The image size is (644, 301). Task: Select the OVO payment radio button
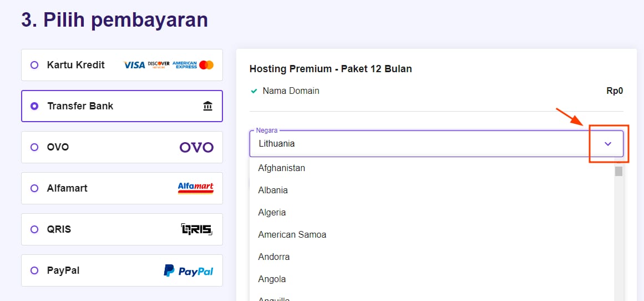click(34, 147)
